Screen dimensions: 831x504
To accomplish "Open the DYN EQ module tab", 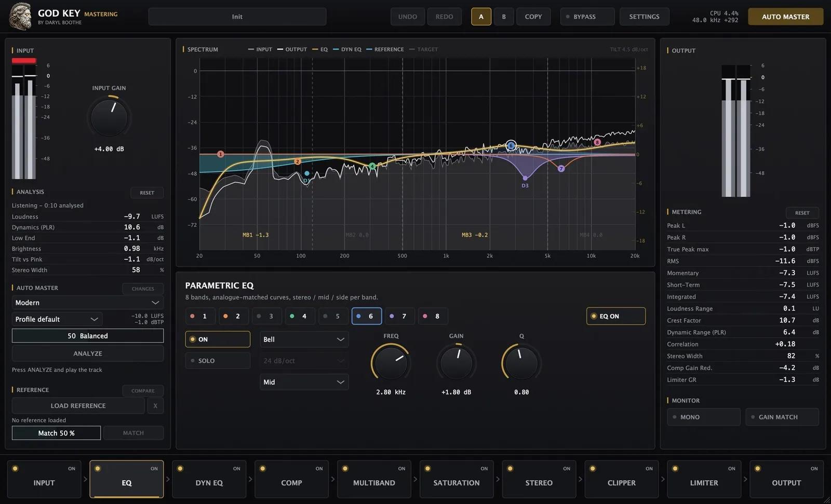I will [209, 479].
